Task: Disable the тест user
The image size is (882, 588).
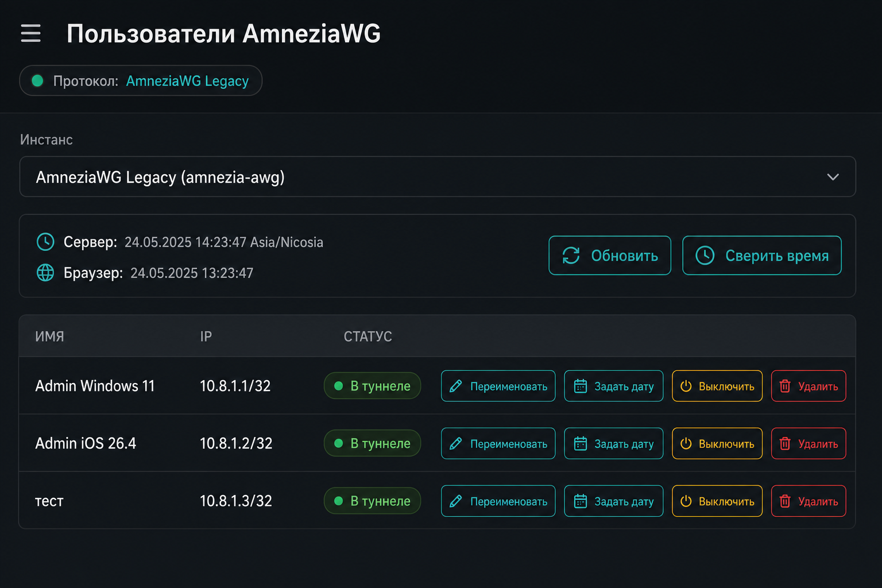Action: tap(717, 501)
